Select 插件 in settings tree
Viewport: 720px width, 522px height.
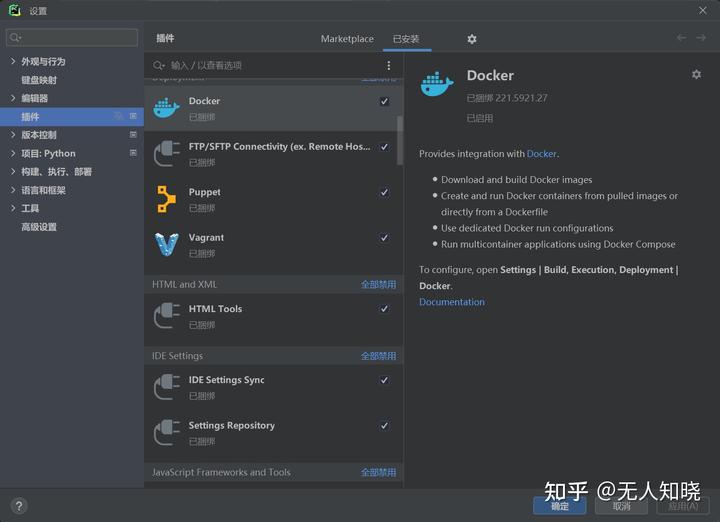coord(72,117)
